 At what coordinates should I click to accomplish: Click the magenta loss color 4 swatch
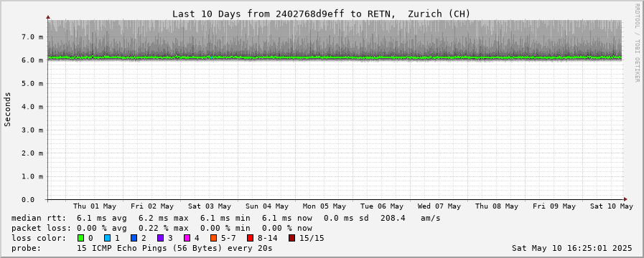(x=187, y=238)
